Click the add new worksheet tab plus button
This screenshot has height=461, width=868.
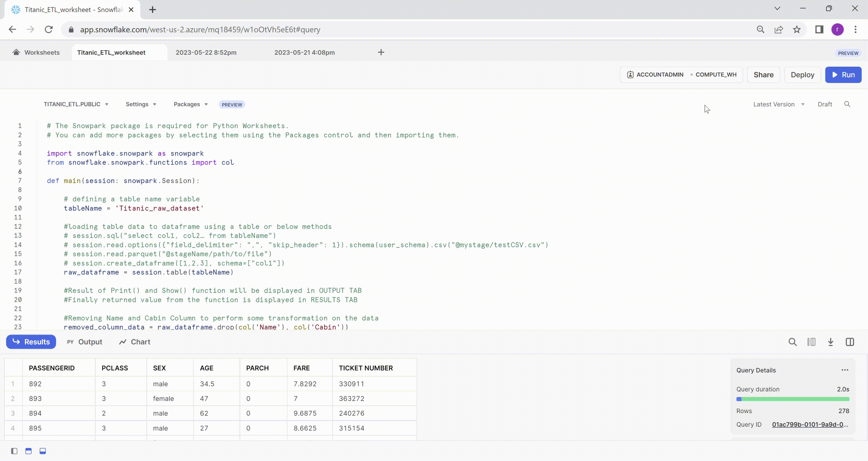(381, 52)
